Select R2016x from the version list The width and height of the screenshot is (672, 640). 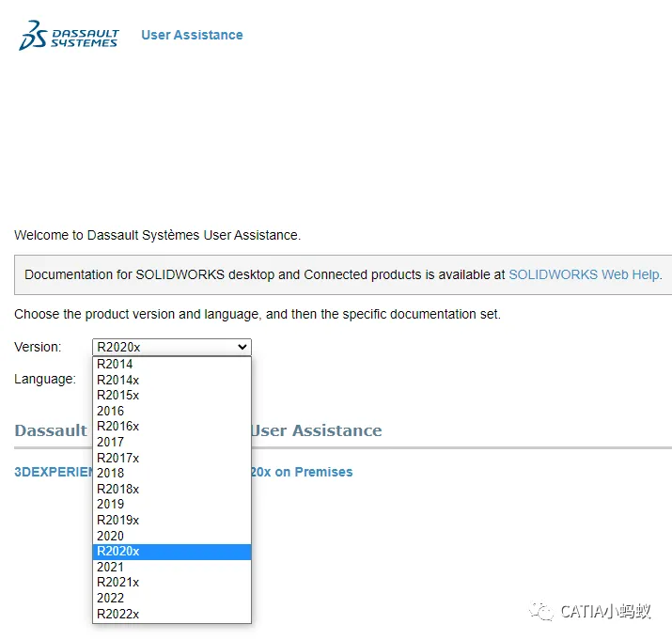(x=171, y=426)
